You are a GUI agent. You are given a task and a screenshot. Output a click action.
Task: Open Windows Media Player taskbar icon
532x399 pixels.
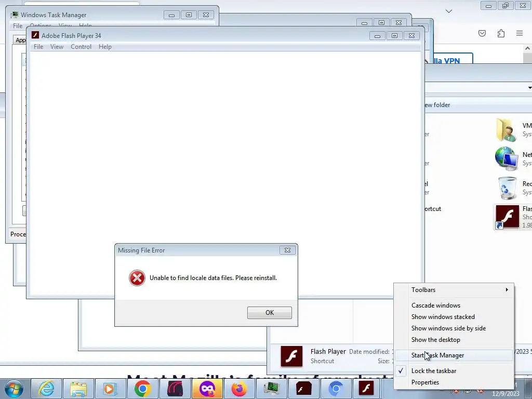(x=110, y=389)
